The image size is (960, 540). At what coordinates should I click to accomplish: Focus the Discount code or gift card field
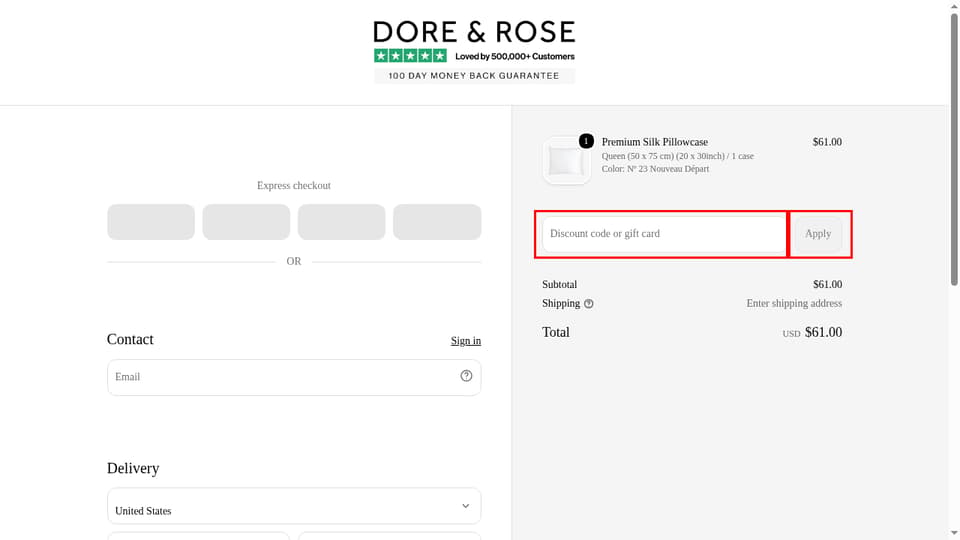[664, 234]
